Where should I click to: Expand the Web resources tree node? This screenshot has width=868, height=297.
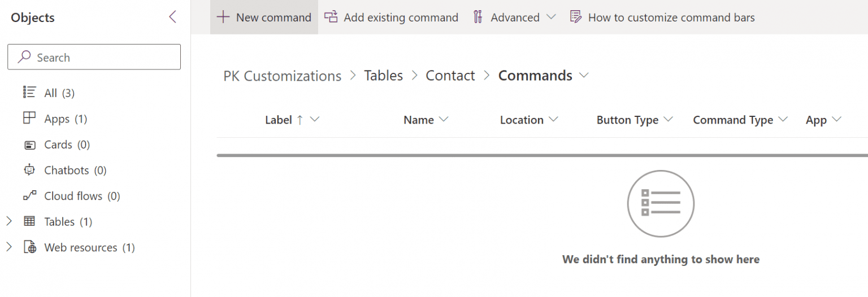9,247
